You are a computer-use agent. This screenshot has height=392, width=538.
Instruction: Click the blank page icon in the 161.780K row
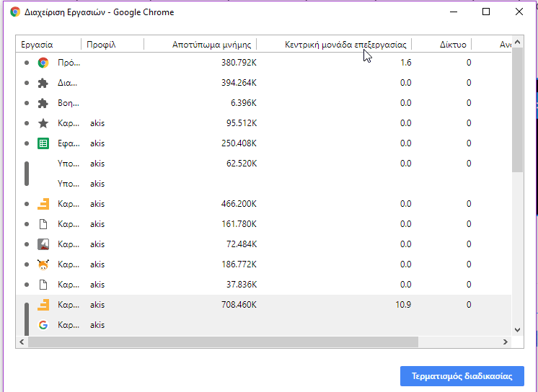point(43,224)
